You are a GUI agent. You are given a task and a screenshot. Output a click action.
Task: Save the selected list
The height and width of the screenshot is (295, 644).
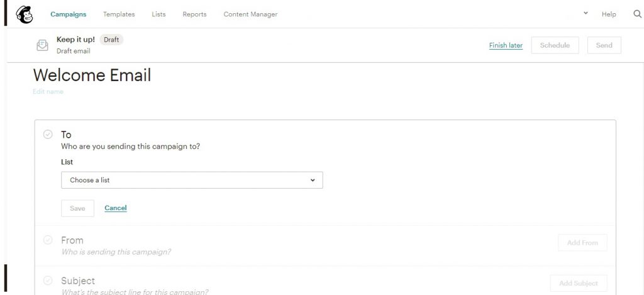tap(77, 208)
